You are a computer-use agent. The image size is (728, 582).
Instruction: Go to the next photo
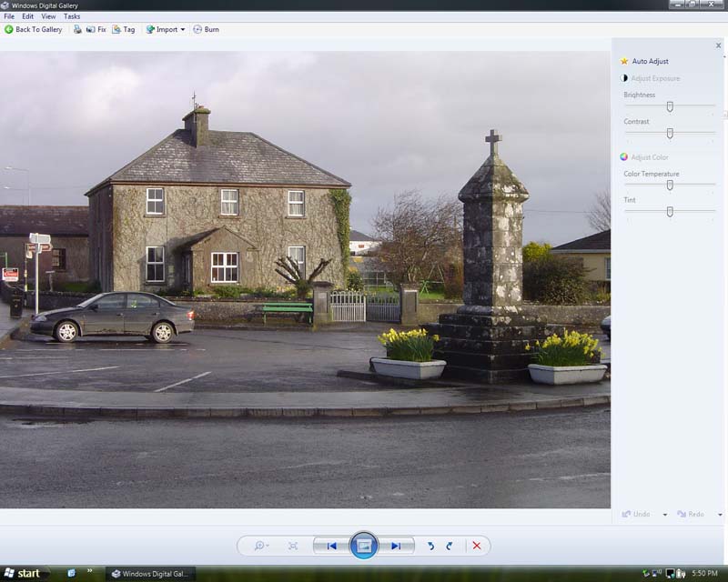(x=396, y=546)
